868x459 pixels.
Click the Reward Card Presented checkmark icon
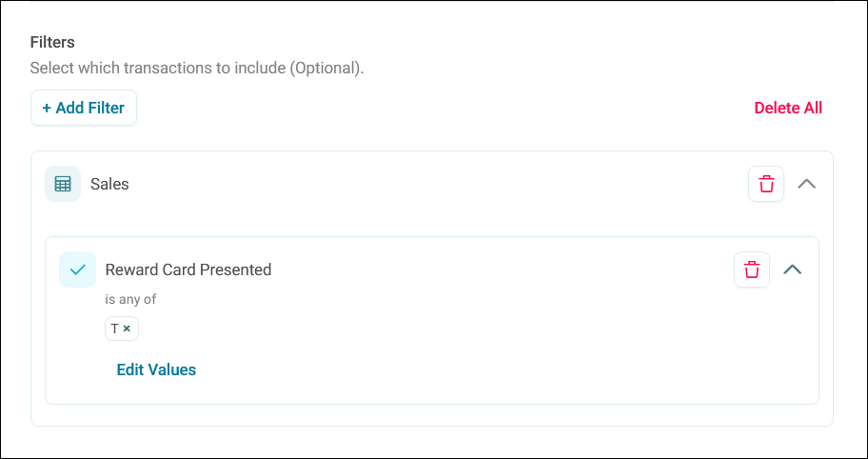[77, 269]
